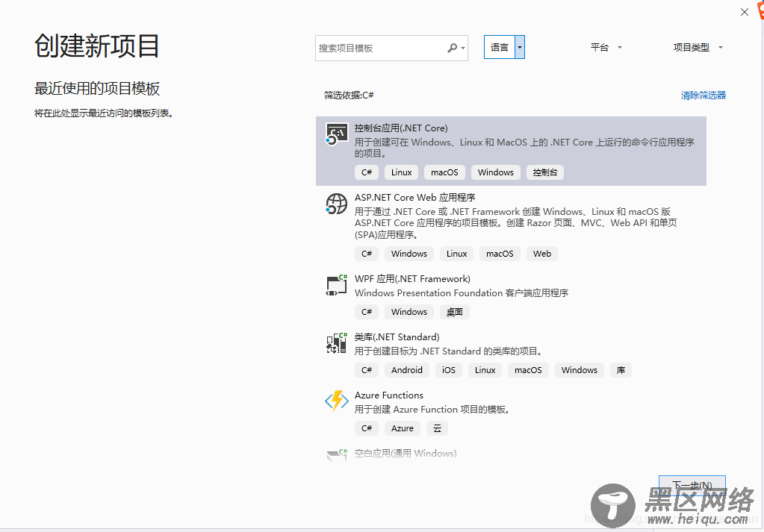Click the macOS tag on the ASP.NET Core template
This screenshot has width=764, height=532.
coord(500,254)
